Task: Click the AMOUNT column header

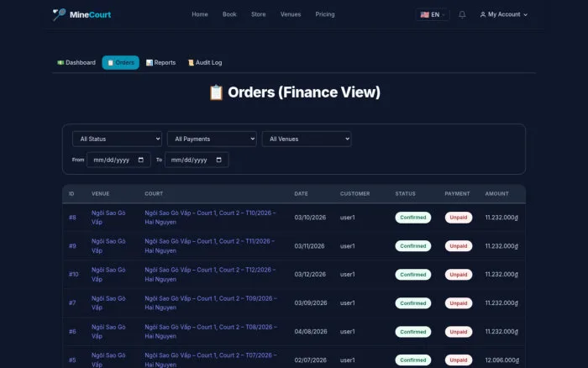Action: click(x=497, y=194)
